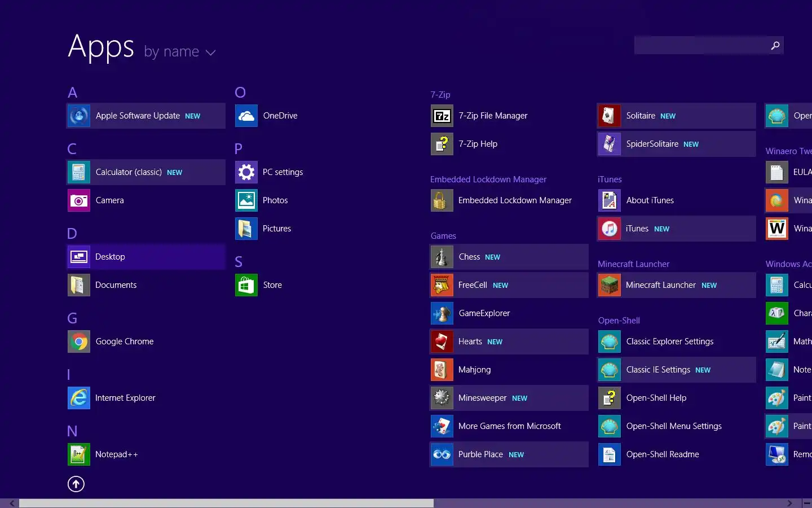Viewport: 812px width, 508px height.
Task: Click the letter C section header
Action: tap(72, 149)
